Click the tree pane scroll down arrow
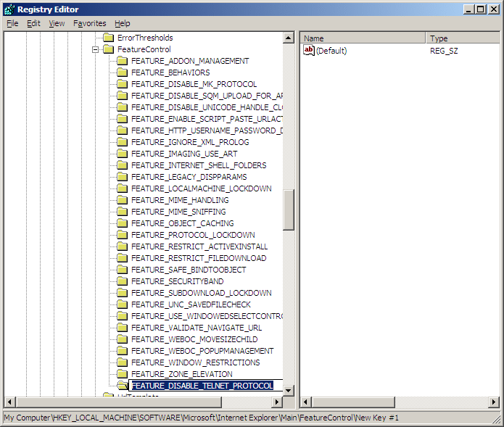Image resolution: width=504 pixels, height=427 pixels. point(289,390)
